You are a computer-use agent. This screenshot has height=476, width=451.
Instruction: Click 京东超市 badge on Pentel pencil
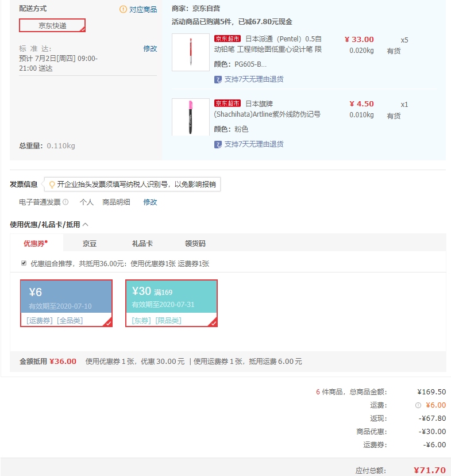click(228, 39)
